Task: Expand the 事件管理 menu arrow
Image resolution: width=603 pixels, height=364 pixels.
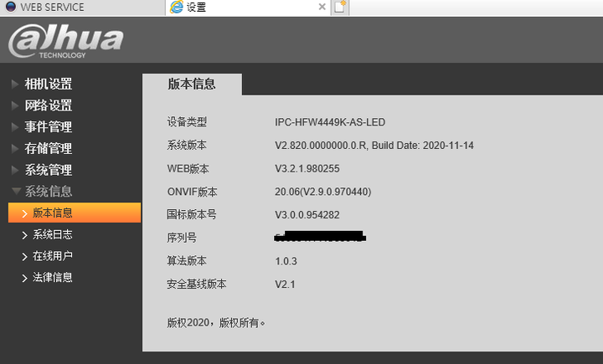Action: [15, 127]
